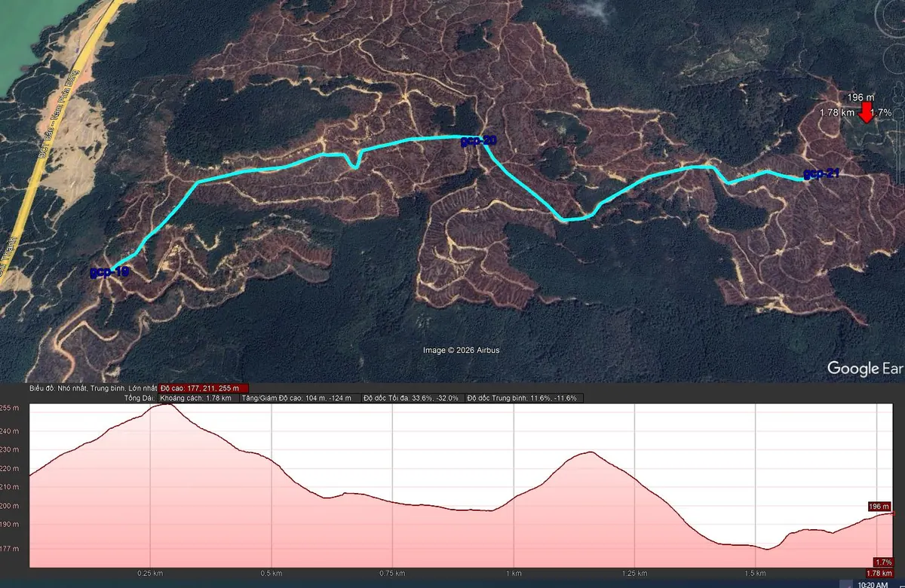Click the 'Độ dốc Trung bình' statistic
Viewport: 905px width, 588px height.
524,397
